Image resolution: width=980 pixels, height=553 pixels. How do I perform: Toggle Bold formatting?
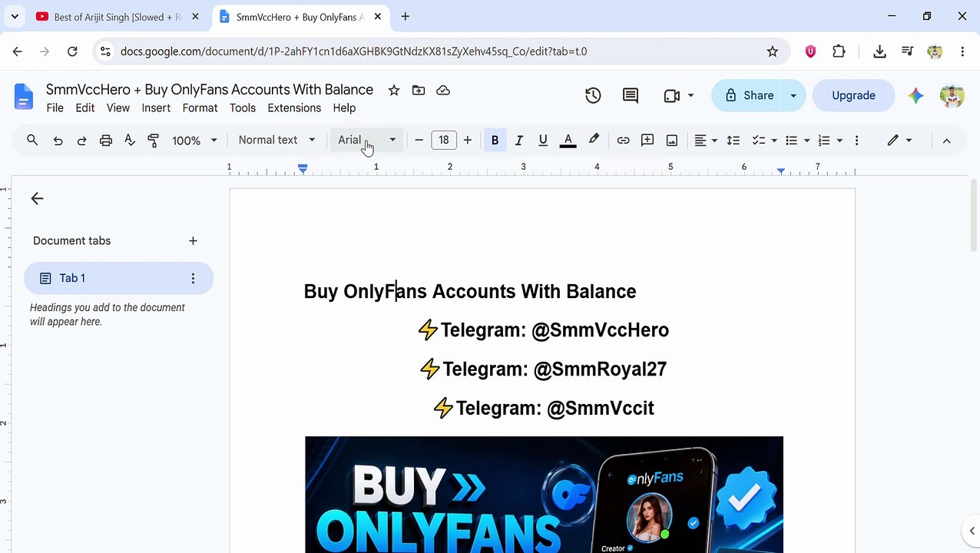pyautogui.click(x=495, y=140)
